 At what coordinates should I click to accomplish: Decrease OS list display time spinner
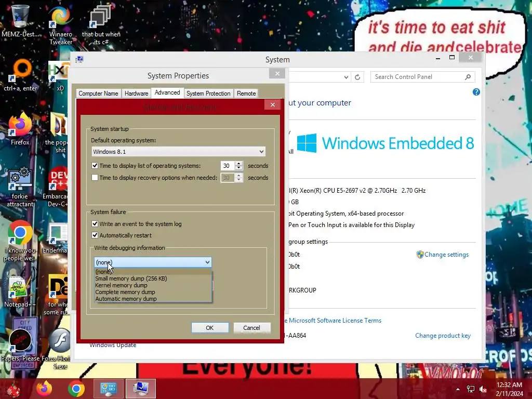click(239, 168)
